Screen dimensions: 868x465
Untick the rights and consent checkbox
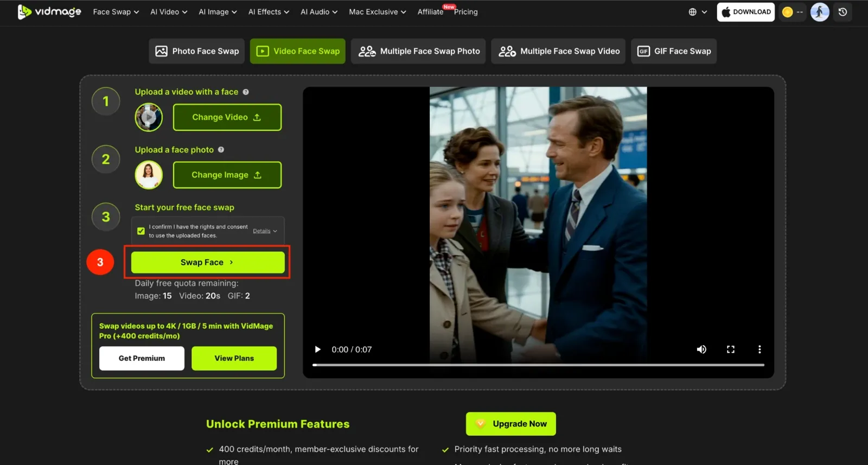point(141,231)
